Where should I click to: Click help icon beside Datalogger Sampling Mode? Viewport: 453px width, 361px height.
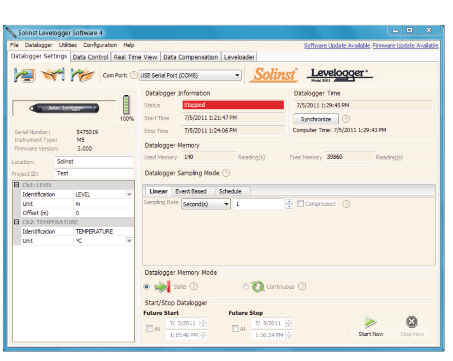pyautogui.click(x=226, y=173)
